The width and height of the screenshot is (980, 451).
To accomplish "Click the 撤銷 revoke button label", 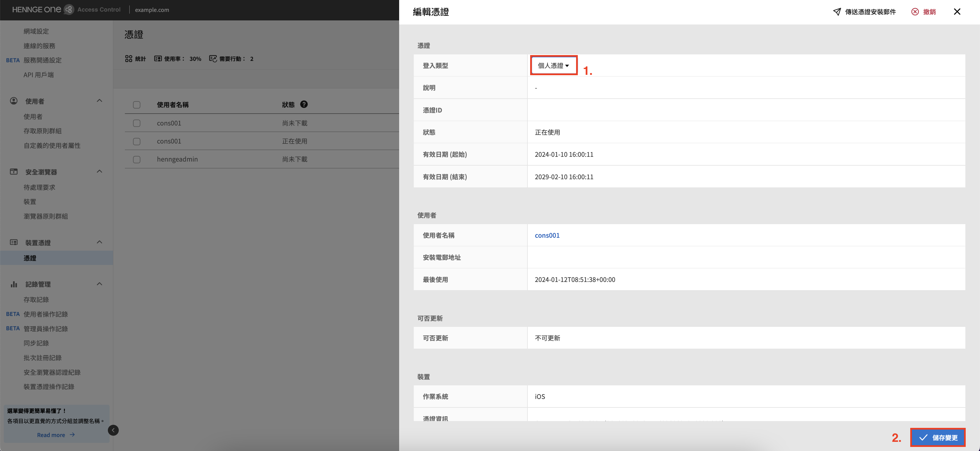I will click(x=929, y=12).
